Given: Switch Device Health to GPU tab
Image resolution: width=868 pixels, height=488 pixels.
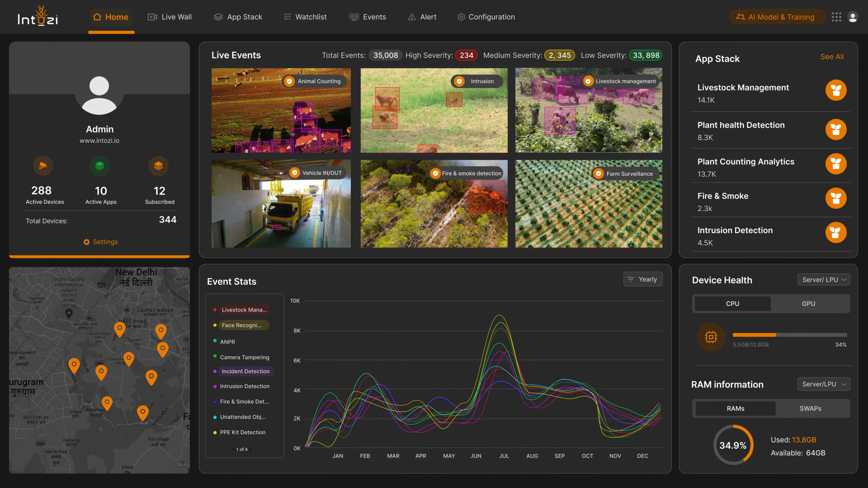Looking at the screenshot, I should point(809,304).
